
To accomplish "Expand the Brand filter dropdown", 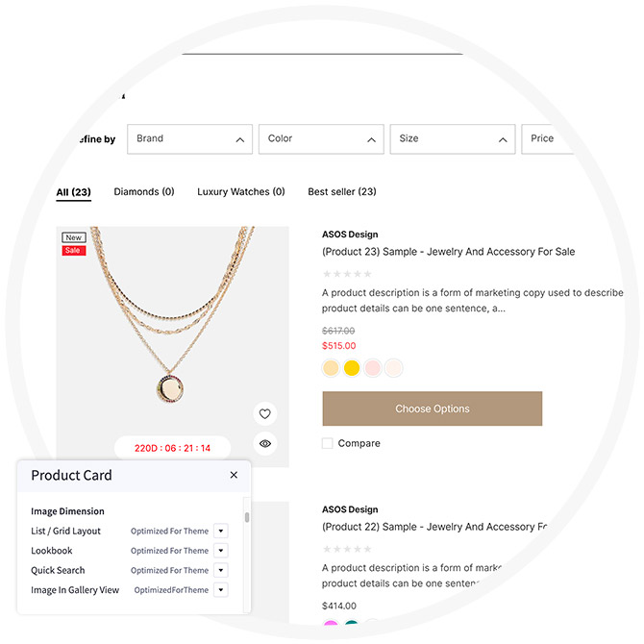I will pos(189,138).
